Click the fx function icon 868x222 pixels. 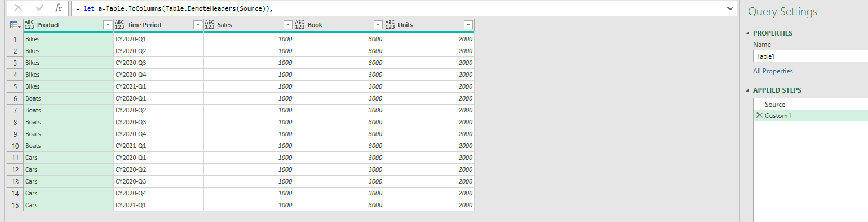tap(58, 8)
